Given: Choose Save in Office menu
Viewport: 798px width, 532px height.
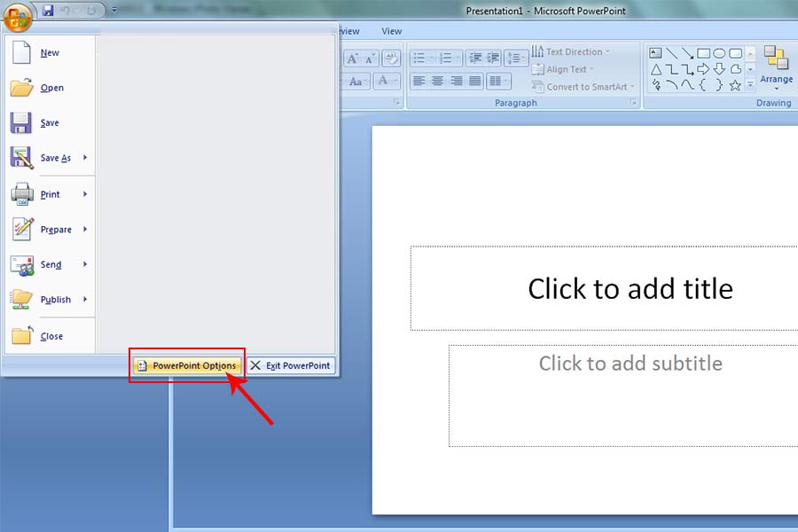Looking at the screenshot, I should [x=50, y=122].
